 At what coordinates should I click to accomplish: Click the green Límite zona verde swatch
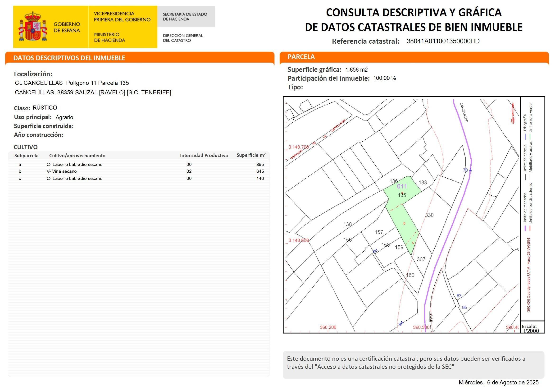pyautogui.click(x=531, y=137)
